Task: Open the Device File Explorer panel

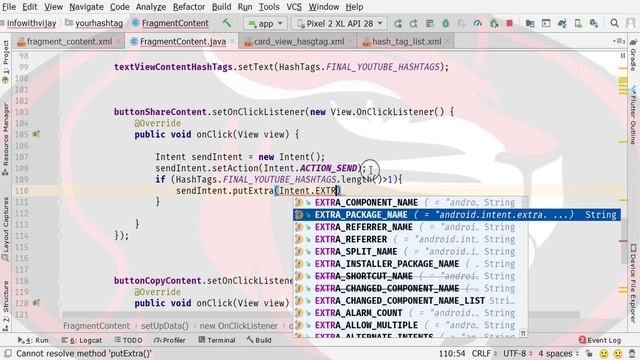Action: (x=633, y=284)
